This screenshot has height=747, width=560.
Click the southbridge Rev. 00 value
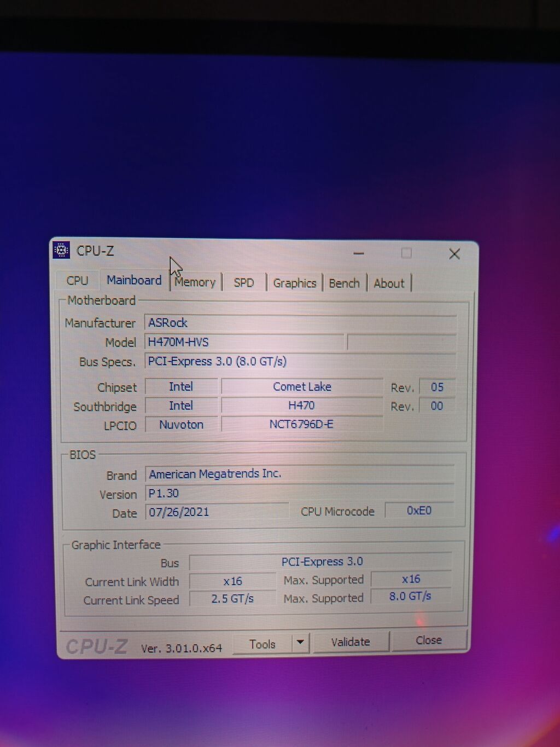point(437,406)
